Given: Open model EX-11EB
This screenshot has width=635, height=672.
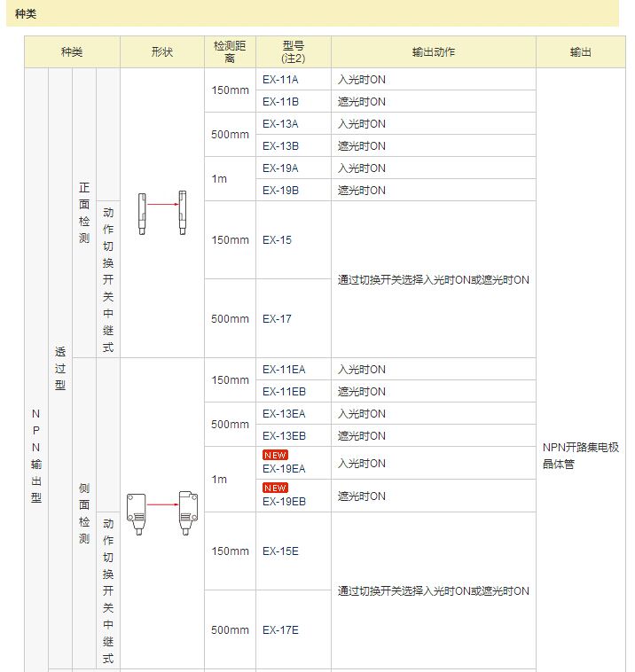Looking at the screenshot, I should [284, 392].
